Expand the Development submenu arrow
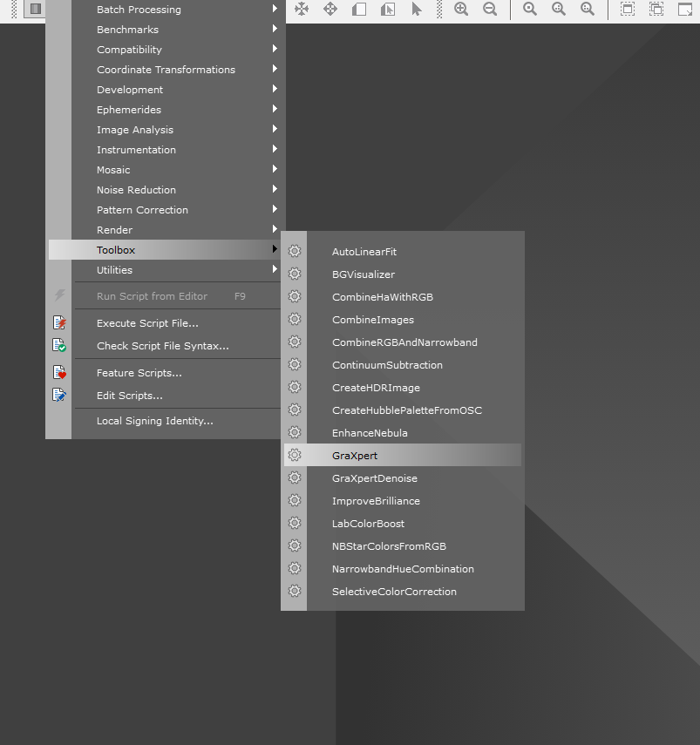Viewport: 700px width, 745px height. coord(275,88)
